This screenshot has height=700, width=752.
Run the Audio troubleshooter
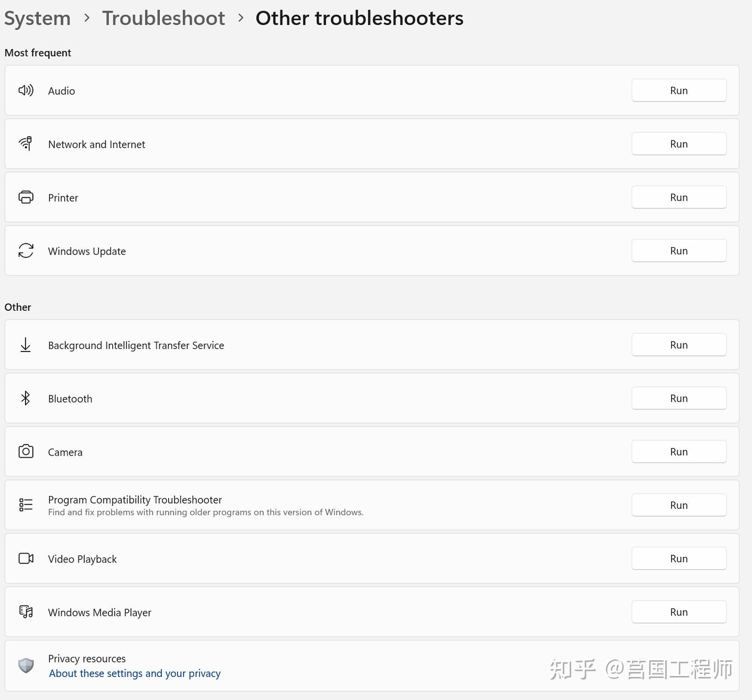click(679, 90)
